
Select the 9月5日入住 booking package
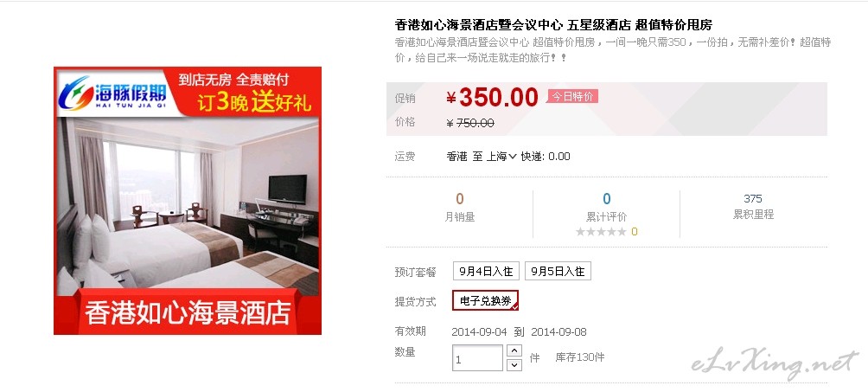click(x=558, y=271)
